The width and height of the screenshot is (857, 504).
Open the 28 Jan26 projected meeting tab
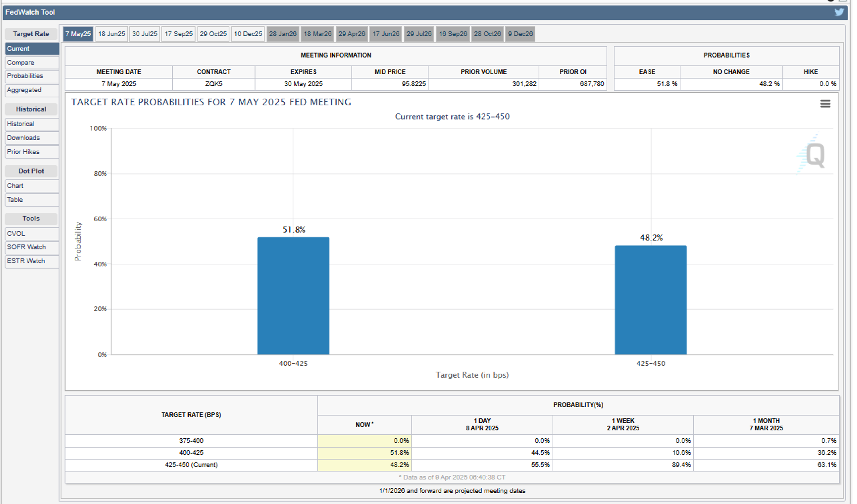[283, 34]
